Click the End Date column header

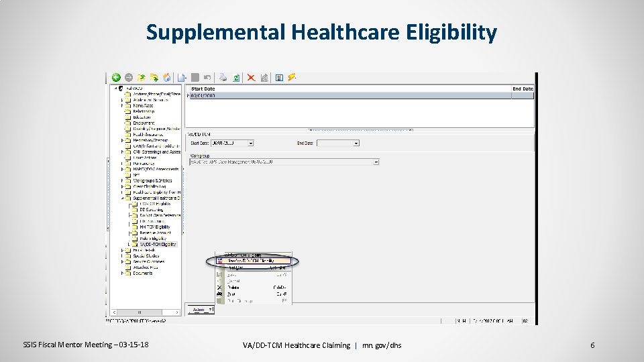click(523, 88)
